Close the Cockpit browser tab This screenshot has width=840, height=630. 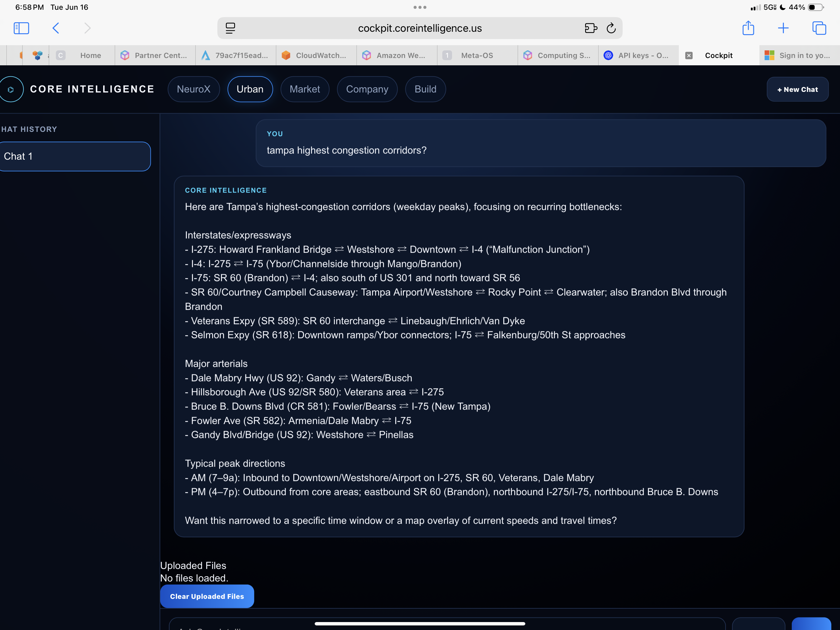pos(689,56)
